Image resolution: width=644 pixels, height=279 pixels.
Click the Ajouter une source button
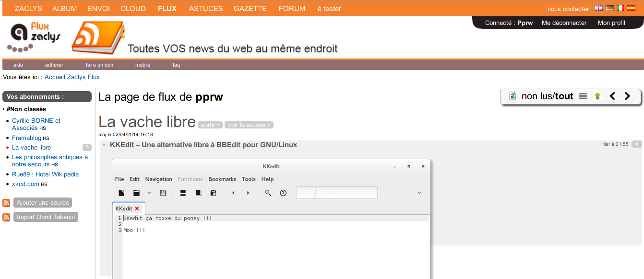[x=43, y=203]
